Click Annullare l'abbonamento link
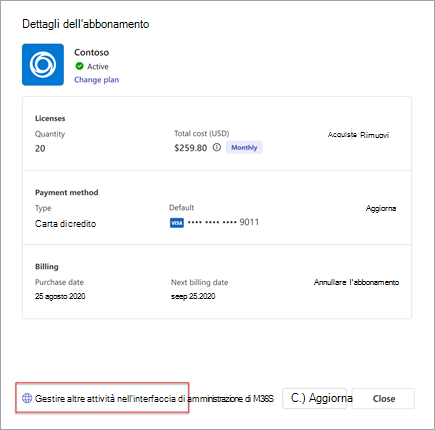This screenshot has width=435, height=430. [356, 282]
